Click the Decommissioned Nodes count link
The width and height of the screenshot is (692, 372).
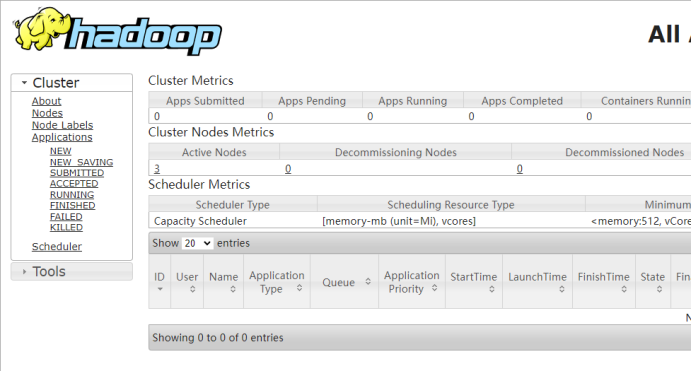pyautogui.click(x=519, y=169)
